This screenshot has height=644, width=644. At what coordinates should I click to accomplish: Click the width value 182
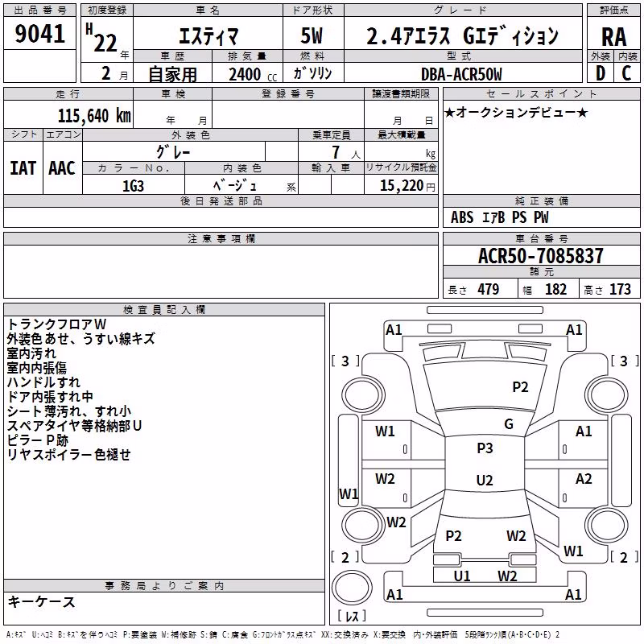[x=555, y=289]
